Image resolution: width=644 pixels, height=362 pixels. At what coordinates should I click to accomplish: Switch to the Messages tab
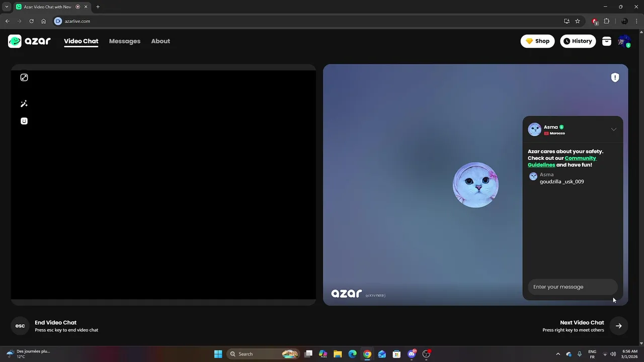tap(125, 41)
